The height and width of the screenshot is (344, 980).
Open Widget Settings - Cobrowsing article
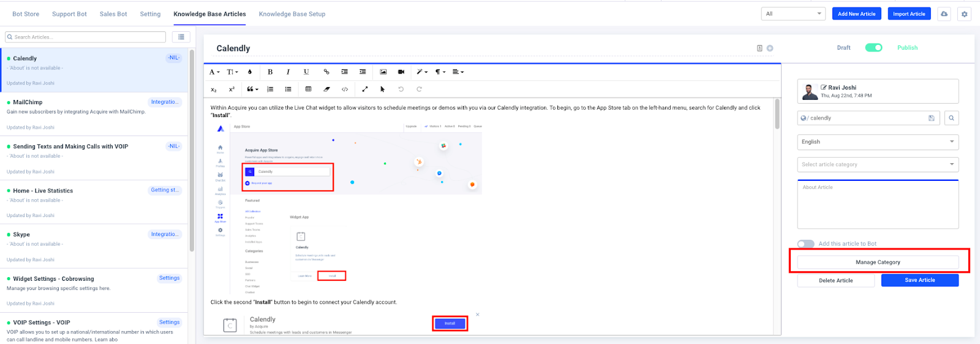click(x=94, y=291)
